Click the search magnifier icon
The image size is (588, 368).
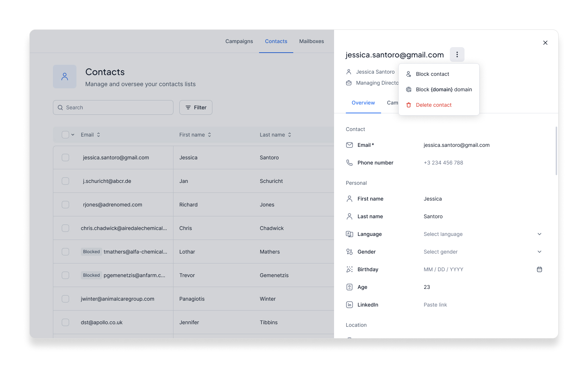pyautogui.click(x=60, y=107)
